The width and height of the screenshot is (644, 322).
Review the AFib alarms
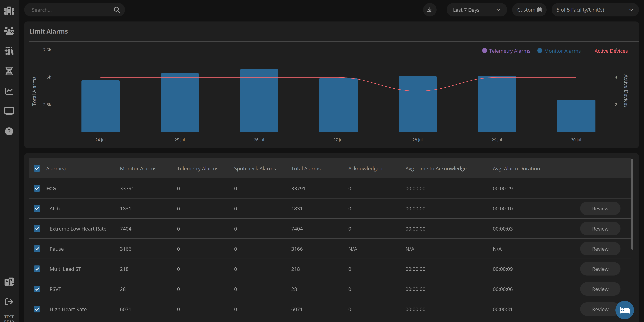point(600,209)
